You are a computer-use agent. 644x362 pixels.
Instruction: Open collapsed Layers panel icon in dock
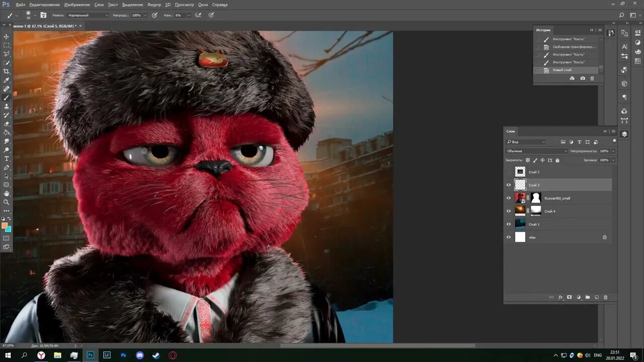coord(624,134)
